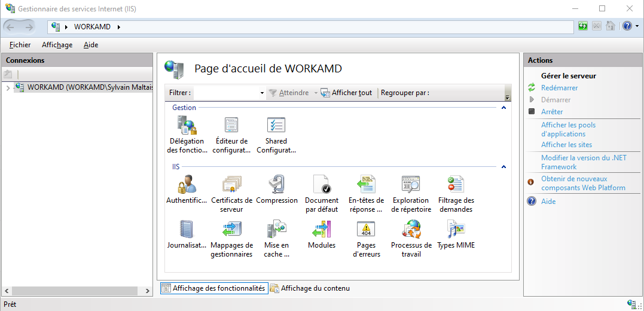Image resolution: width=644 pixels, height=311 pixels.
Task: Open Pages d'erreurs feature icon
Action: (x=366, y=230)
